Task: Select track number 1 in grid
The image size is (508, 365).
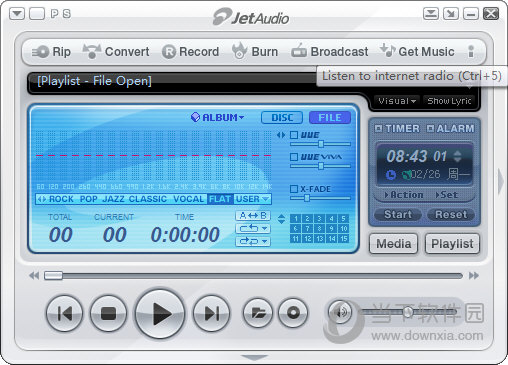Action: pos(295,219)
